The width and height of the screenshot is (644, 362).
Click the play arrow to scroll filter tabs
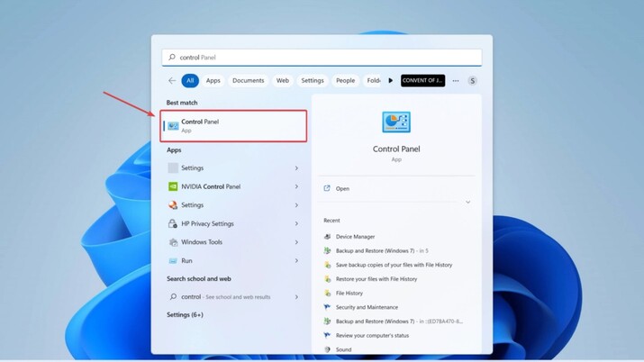point(390,80)
